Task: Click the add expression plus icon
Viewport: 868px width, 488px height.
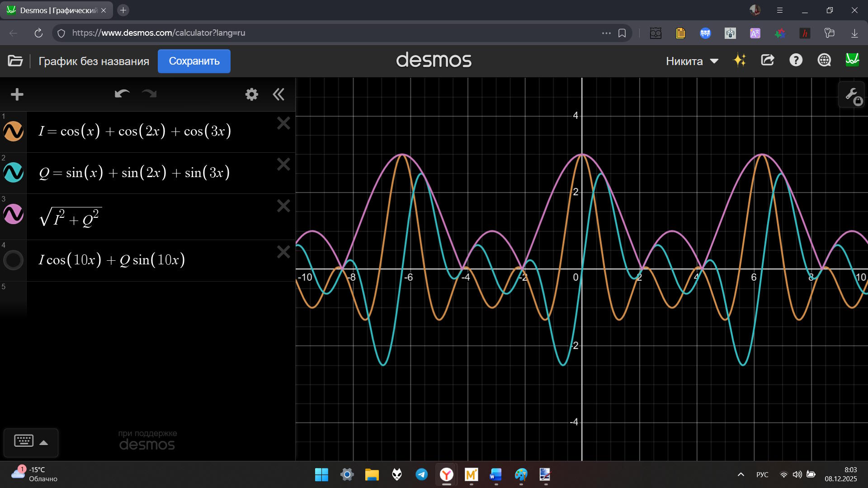Action: 17,94
